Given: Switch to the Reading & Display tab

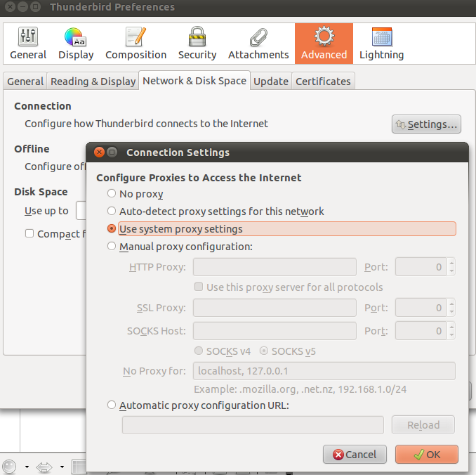Looking at the screenshot, I should point(93,82).
